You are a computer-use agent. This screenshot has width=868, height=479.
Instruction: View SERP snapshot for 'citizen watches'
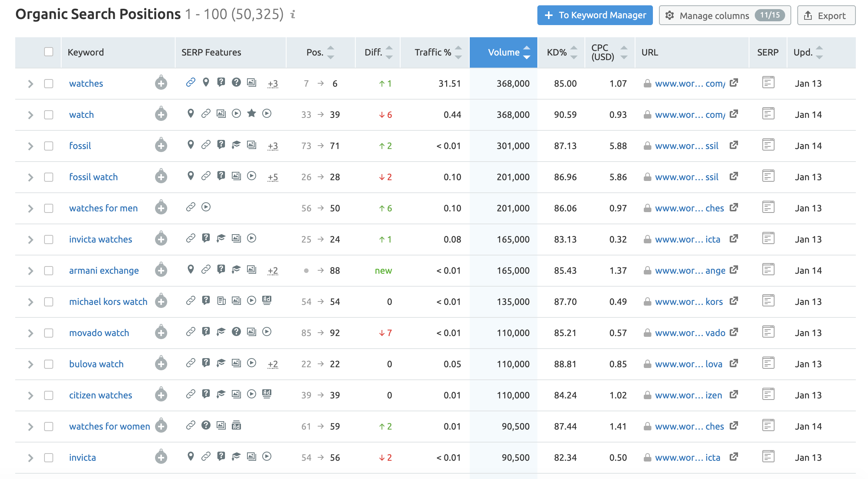[x=768, y=395]
